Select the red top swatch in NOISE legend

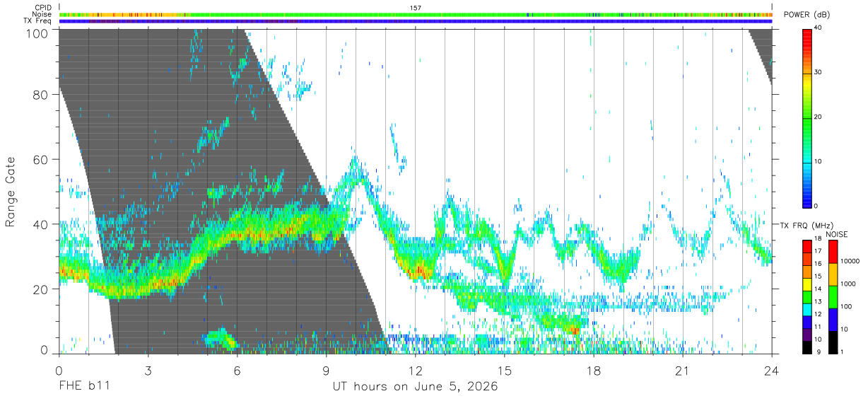pos(833,252)
